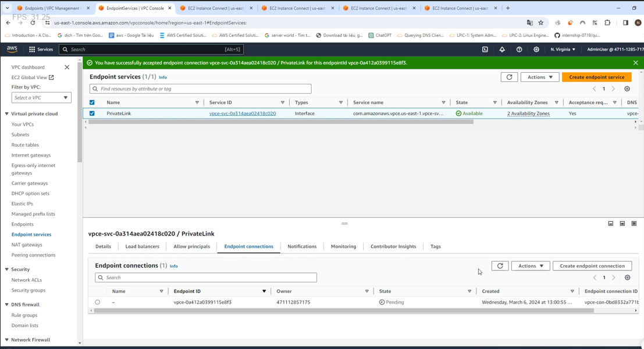Image resolution: width=644 pixels, height=349 pixels.
Task: Bookmark this page with the star icon
Action: click(541, 23)
